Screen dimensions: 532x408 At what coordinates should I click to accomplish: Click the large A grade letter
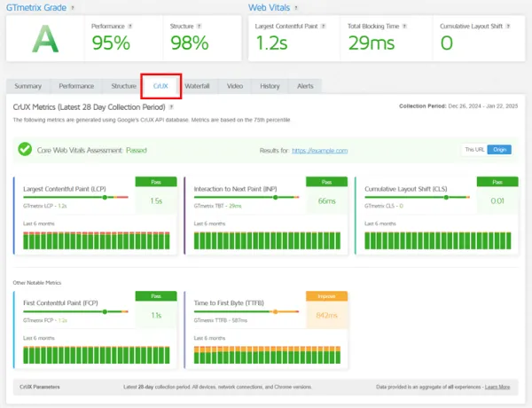45,39
